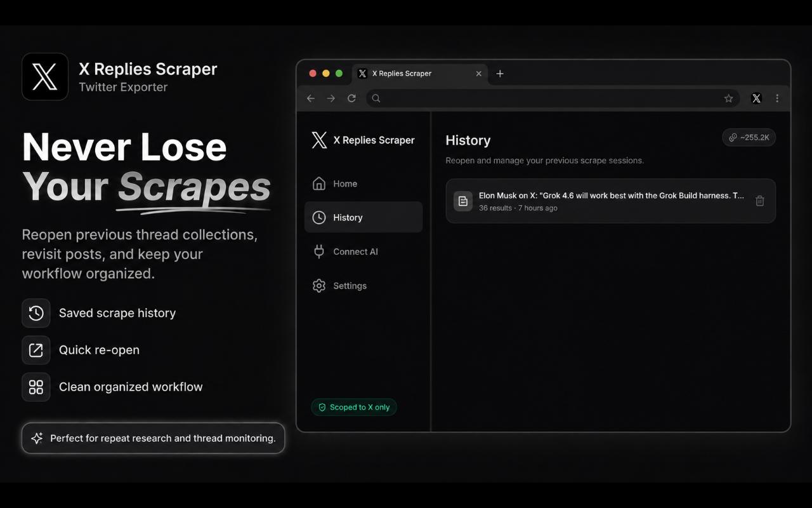Click the History page heading
The width and height of the screenshot is (812, 508).
click(468, 140)
